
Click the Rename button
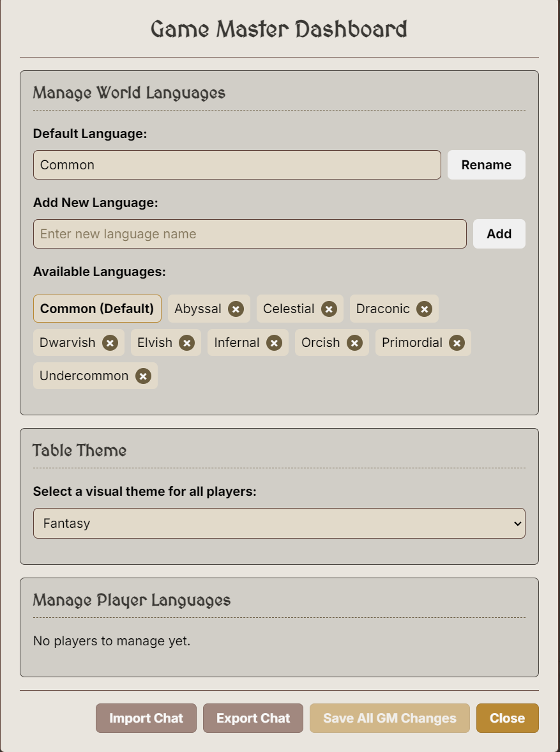486,165
